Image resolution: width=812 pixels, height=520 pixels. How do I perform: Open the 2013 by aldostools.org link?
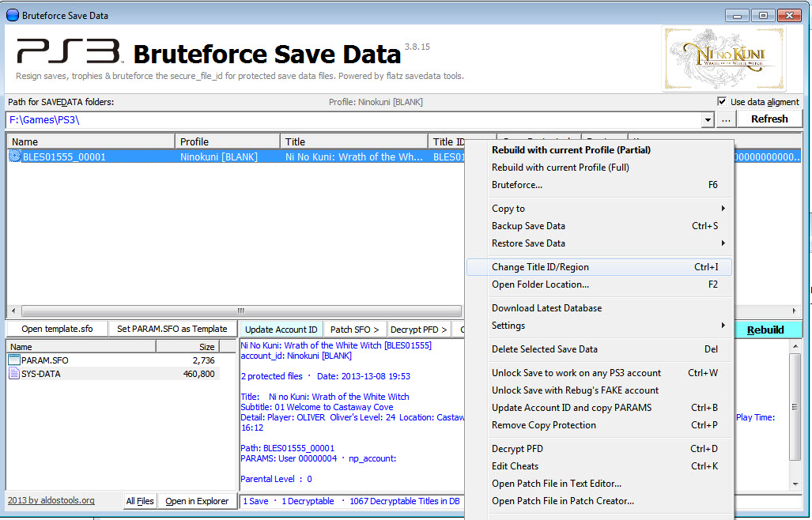point(51,500)
